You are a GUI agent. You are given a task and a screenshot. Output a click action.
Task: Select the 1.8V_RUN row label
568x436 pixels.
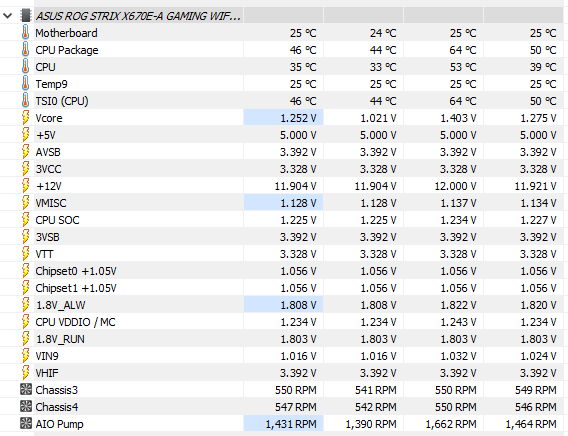click(x=60, y=339)
